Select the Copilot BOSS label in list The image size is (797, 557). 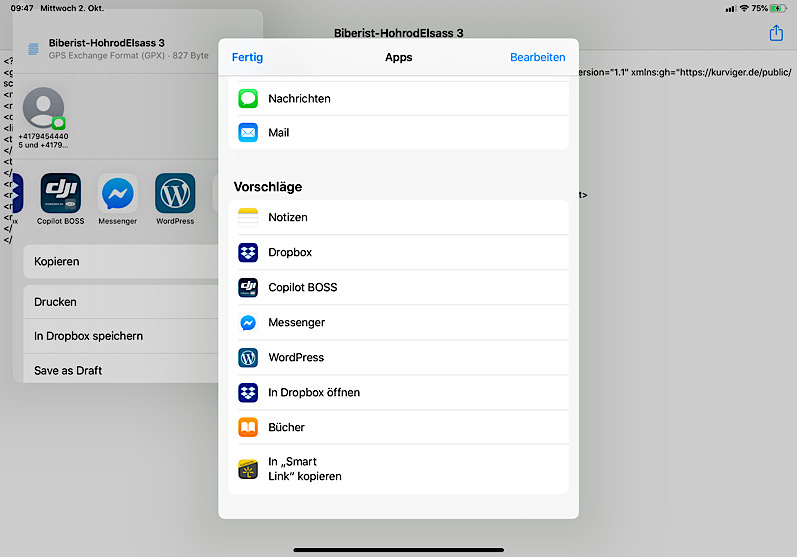302,287
